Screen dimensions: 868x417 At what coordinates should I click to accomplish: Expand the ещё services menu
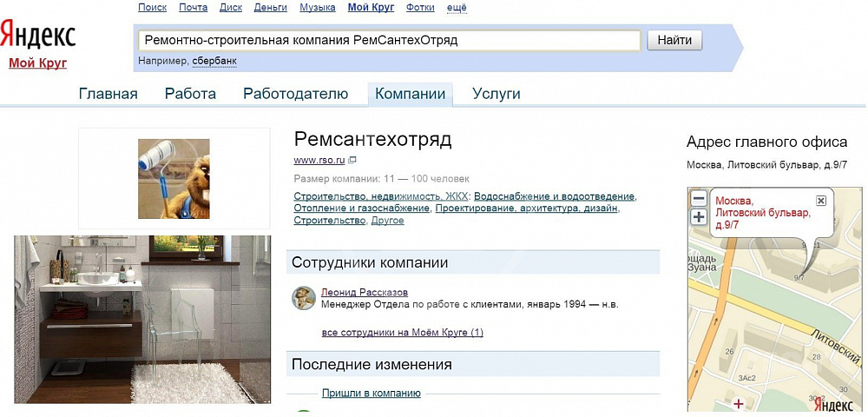click(457, 7)
